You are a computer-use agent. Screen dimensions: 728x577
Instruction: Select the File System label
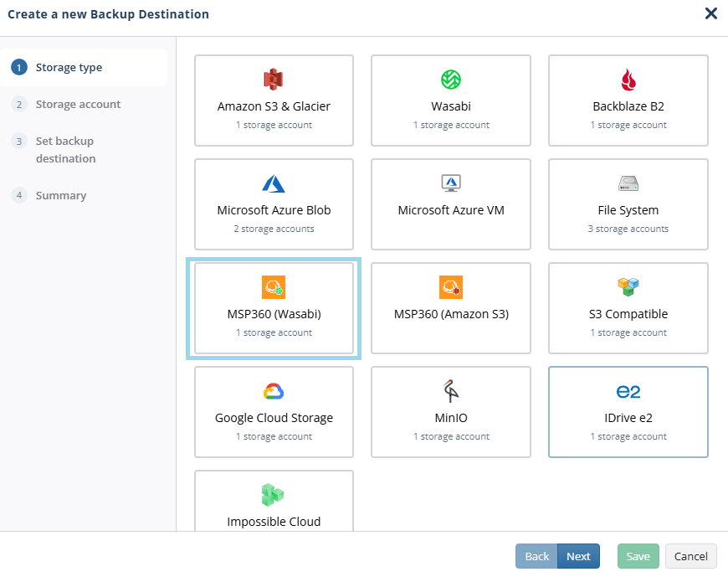point(628,210)
